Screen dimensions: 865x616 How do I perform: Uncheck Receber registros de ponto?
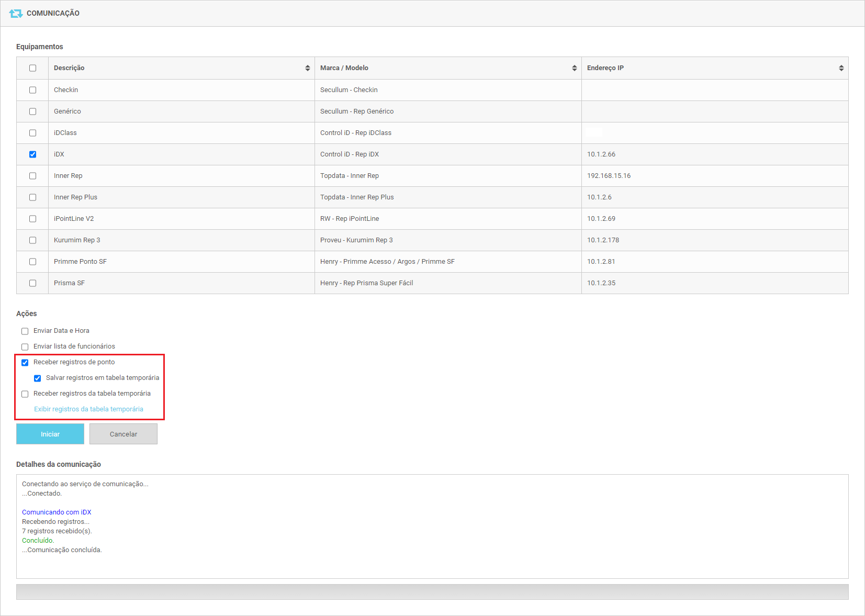(x=25, y=363)
